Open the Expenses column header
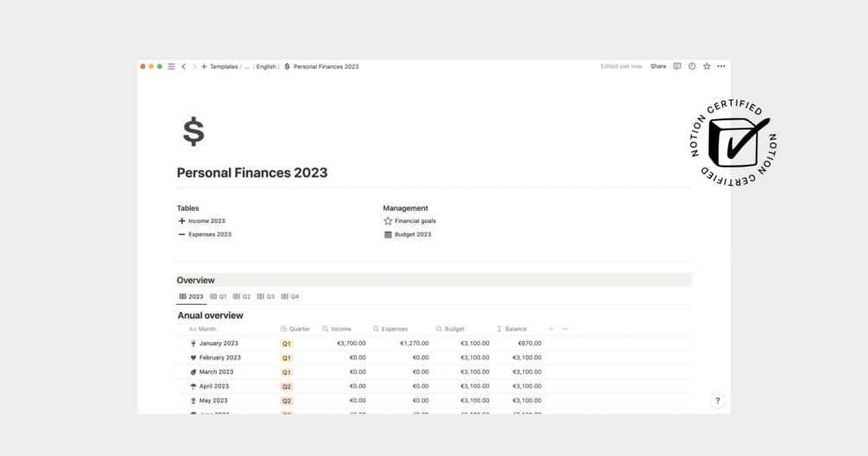Screen dimensions: 868x456 click(390, 329)
